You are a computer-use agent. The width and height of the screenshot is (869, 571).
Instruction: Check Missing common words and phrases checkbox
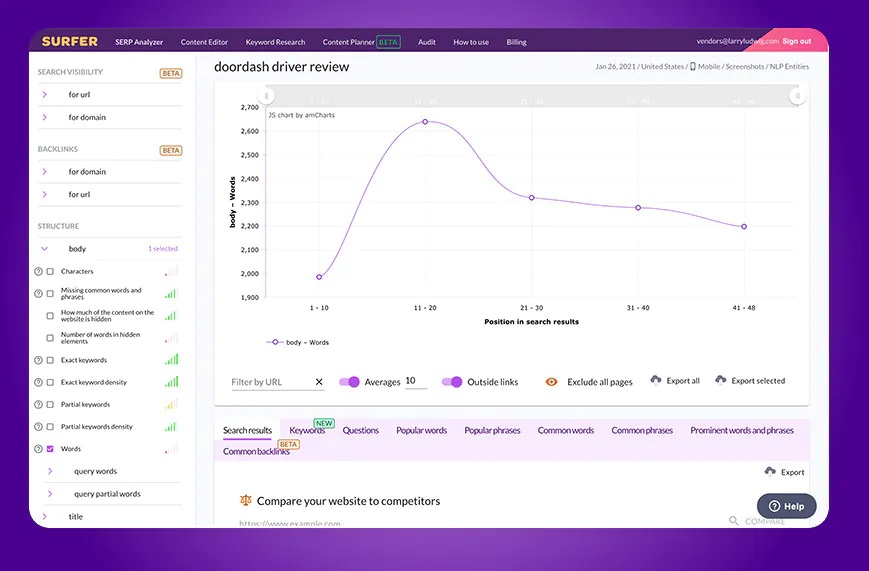click(x=50, y=294)
